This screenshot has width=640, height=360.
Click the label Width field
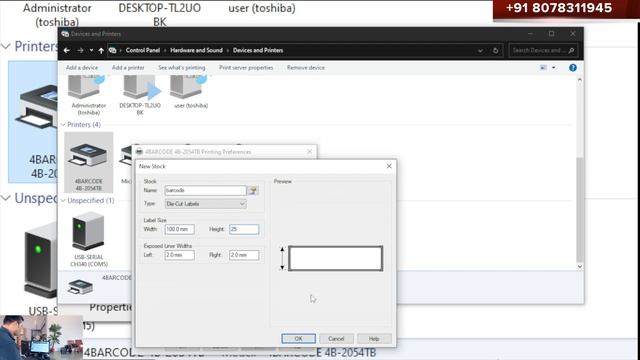[x=179, y=229]
